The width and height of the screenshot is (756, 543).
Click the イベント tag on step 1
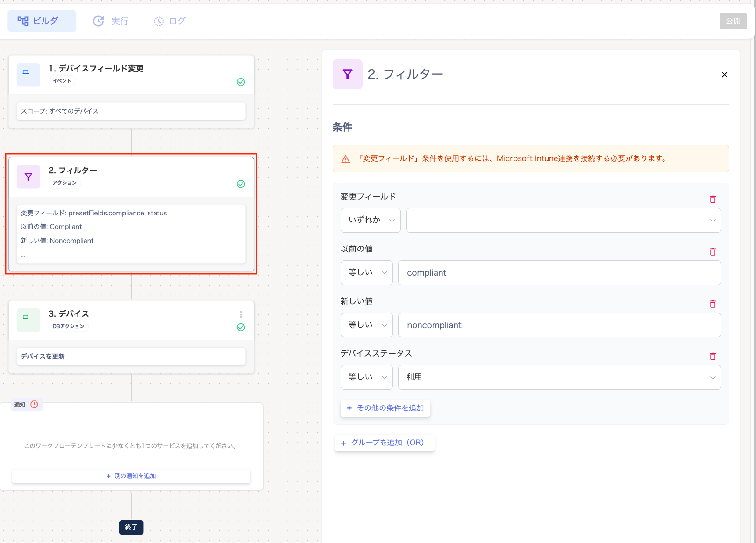coord(62,81)
